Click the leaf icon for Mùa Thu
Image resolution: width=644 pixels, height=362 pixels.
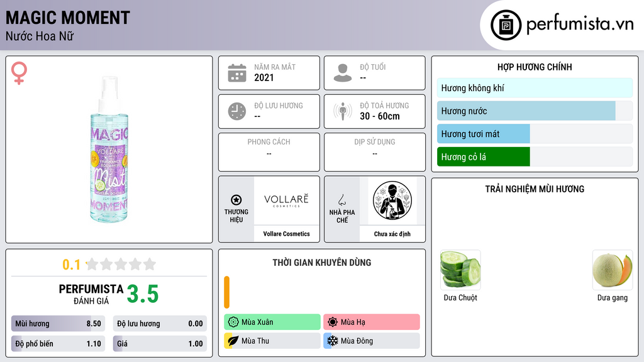pos(233,341)
